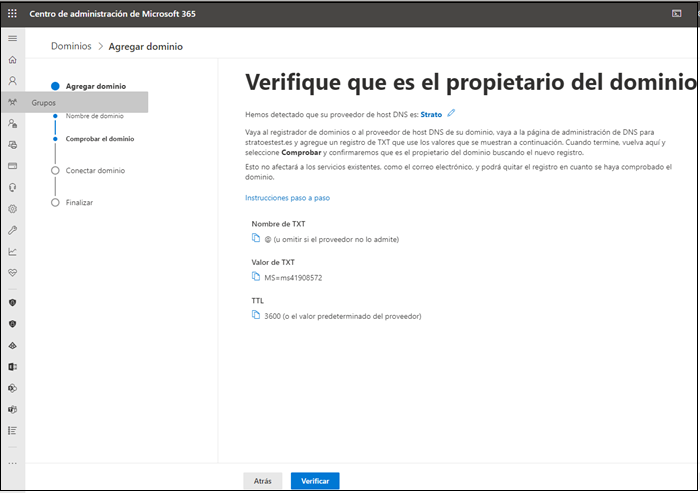
Task: Copy the Nombre de TXT value
Action: (256, 238)
